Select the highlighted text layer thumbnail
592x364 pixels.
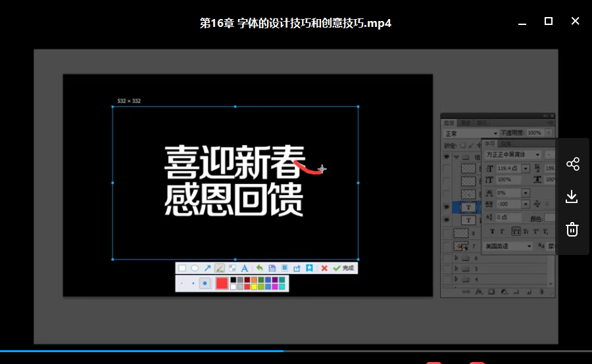pos(468,207)
